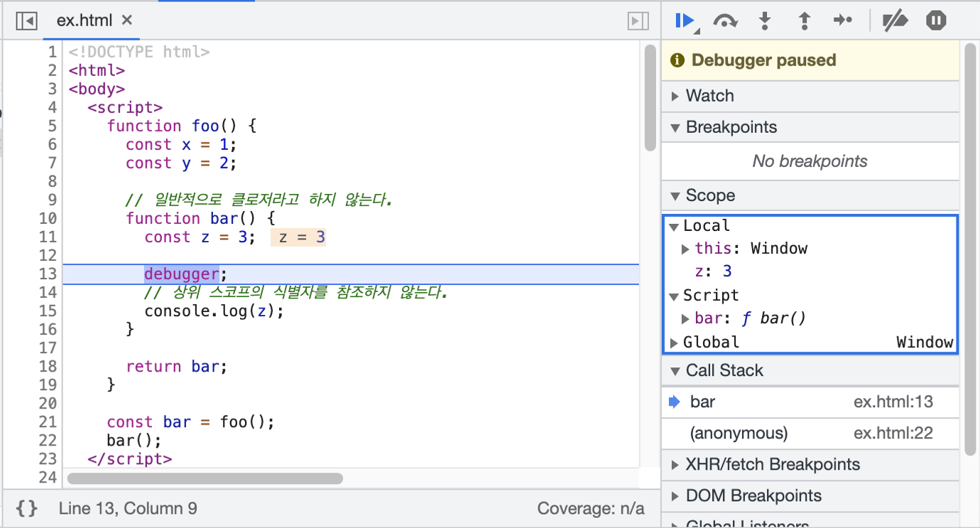Click the No breakpoints text
This screenshot has width=980, height=528.
click(810, 161)
